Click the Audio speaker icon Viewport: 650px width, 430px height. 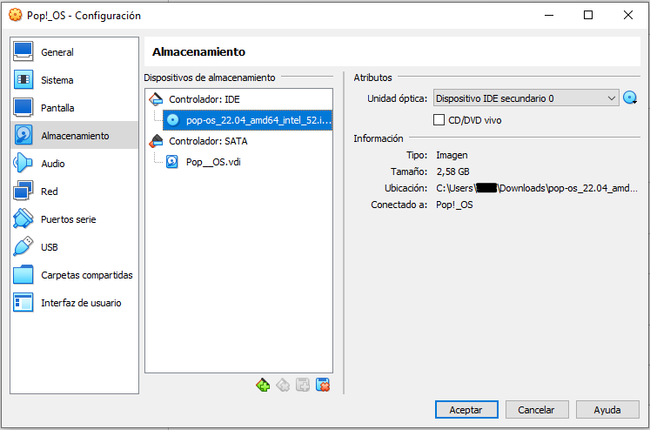tap(23, 163)
